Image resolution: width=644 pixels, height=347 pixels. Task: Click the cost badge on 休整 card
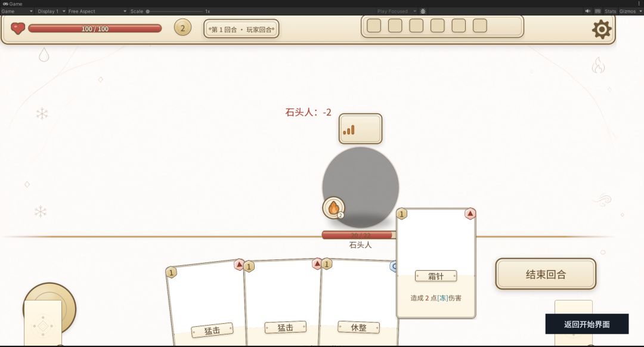pos(327,264)
